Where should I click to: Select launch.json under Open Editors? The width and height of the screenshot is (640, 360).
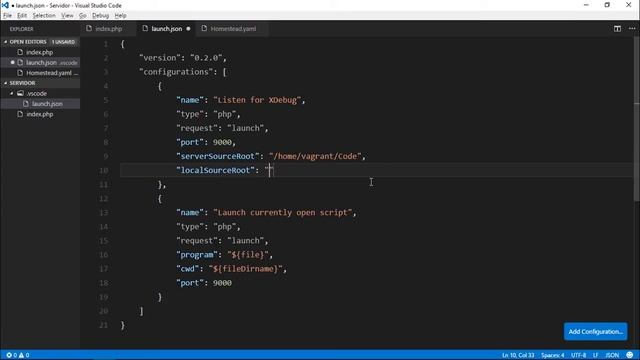click(x=41, y=62)
